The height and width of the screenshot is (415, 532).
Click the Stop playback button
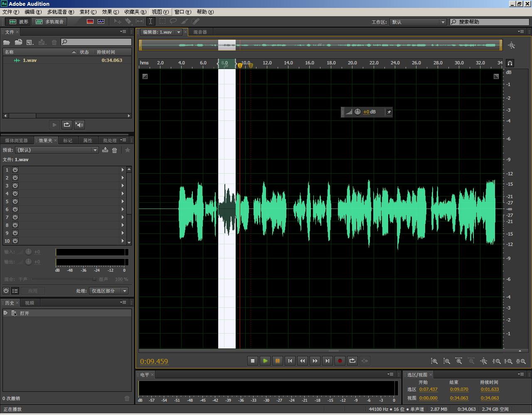pyautogui.click(x=253, y=361)
